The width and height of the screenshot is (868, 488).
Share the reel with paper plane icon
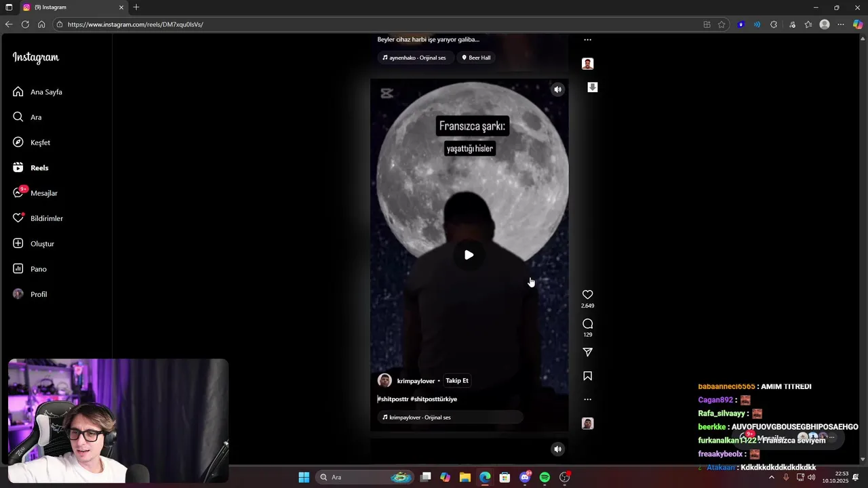pyautogui.click(x=587, y=352)
